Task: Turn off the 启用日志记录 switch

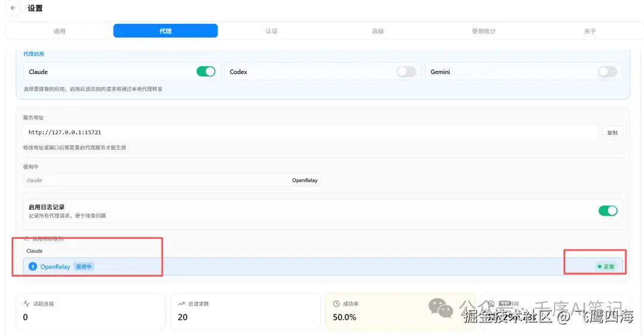Action: click(608, 211)
